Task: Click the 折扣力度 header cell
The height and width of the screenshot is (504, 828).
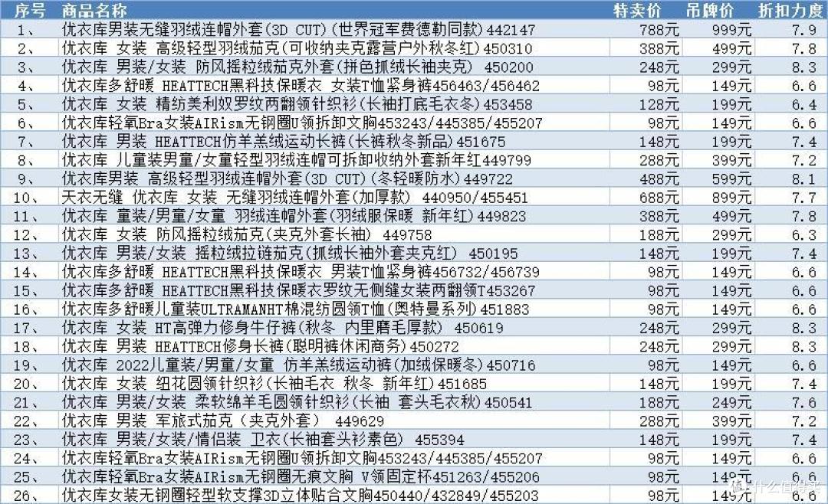Action: [790, 11]
